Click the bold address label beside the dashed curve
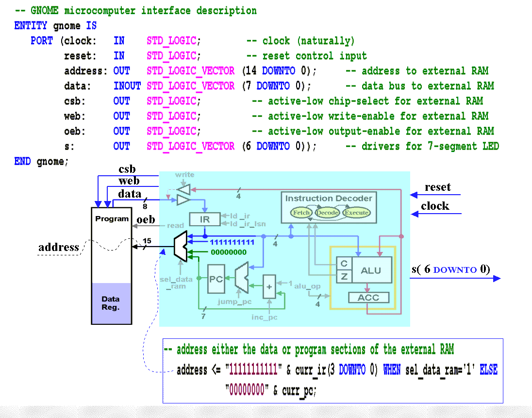The image size is (532, 418). click(x=58, y=247)
